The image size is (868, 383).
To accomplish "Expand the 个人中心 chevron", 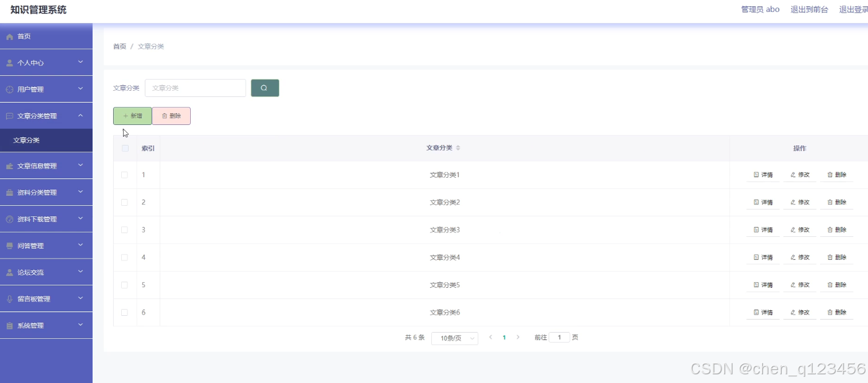I will pos(80,62).
